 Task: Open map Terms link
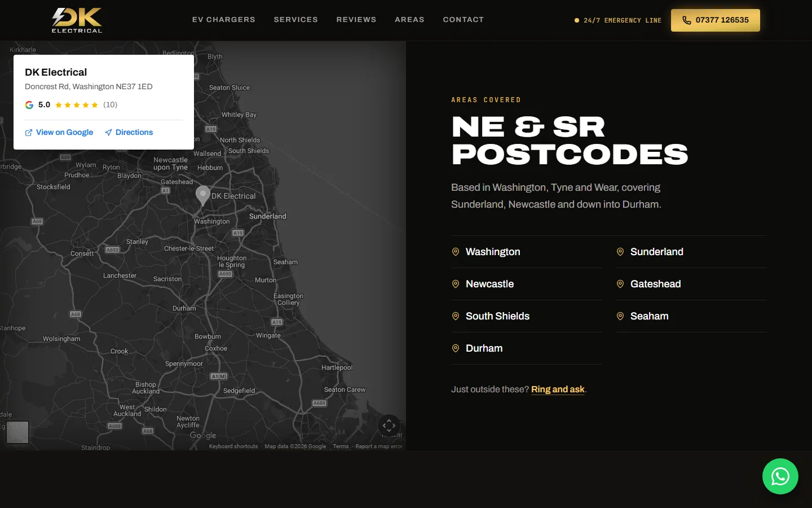click(341, 446)
